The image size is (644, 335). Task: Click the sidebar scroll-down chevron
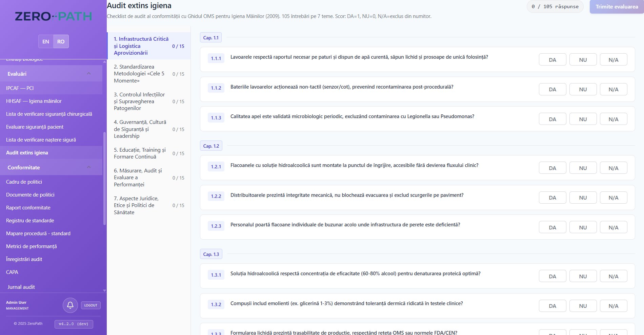(104, 291)
